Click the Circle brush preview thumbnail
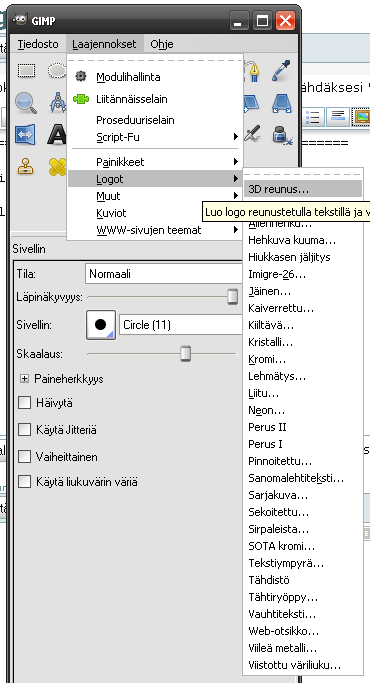Screen dimensions: 370x683 coord(101,325)
